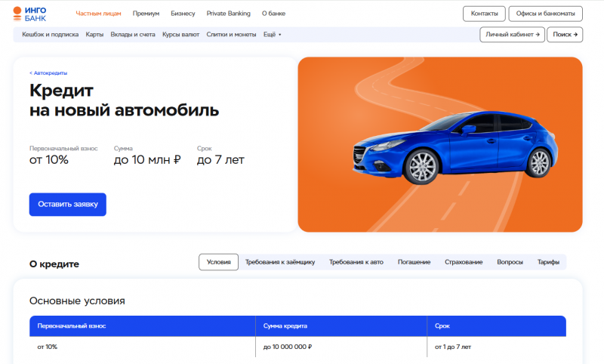The width and height of the screenshot is (604, 364).
Task: Open Private Banking page
Action: click(x=228, y=14)
